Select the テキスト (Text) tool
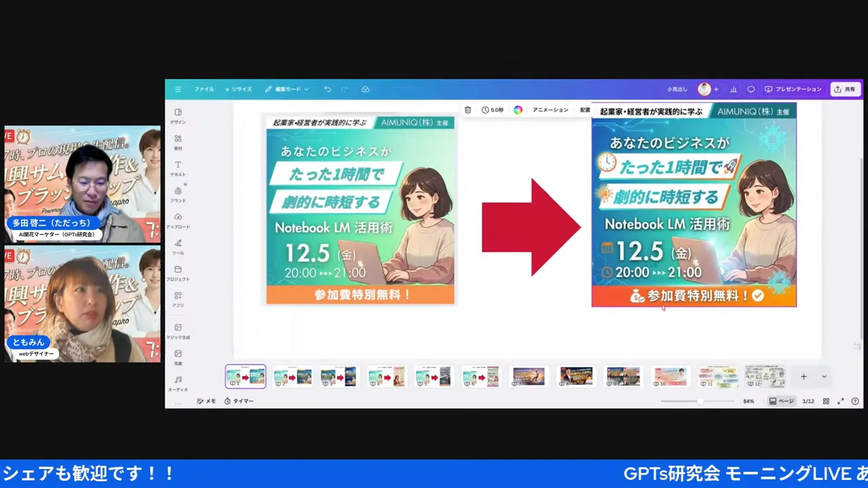The height and width of the screenshot is (488, 868). pyautogui.click(x=178, y=169)
